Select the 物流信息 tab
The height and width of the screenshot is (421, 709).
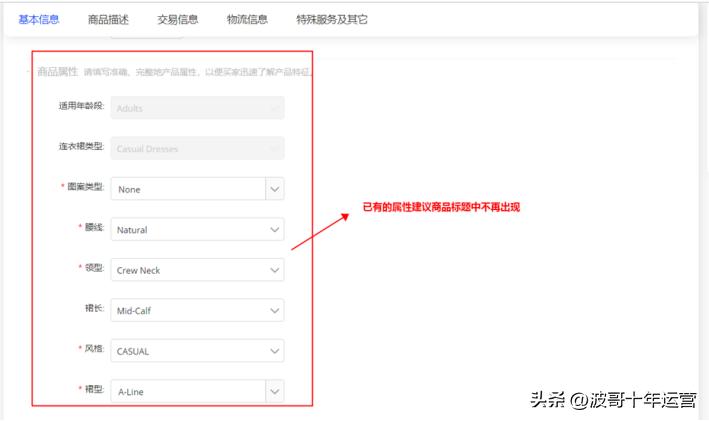tap(247, 19)
